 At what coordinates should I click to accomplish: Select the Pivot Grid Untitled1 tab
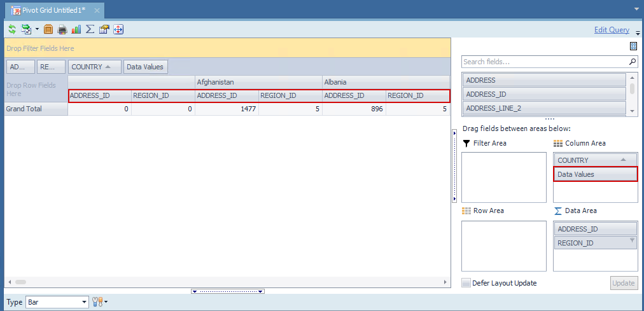(x=54, y=10)
